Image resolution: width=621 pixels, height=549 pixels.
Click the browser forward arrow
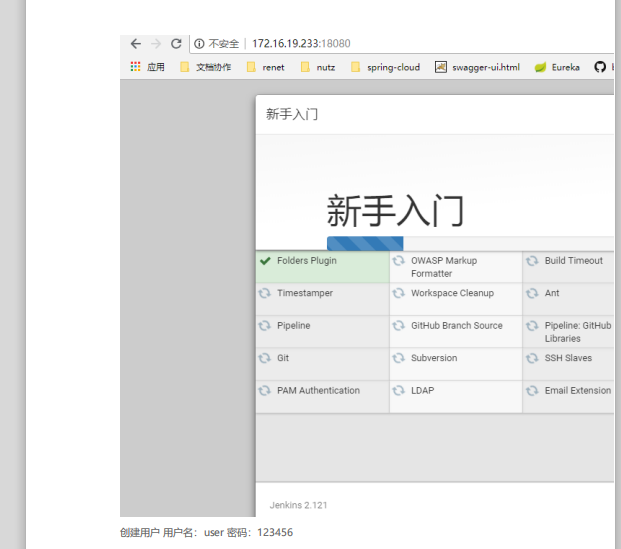click(x=156, y=44)
